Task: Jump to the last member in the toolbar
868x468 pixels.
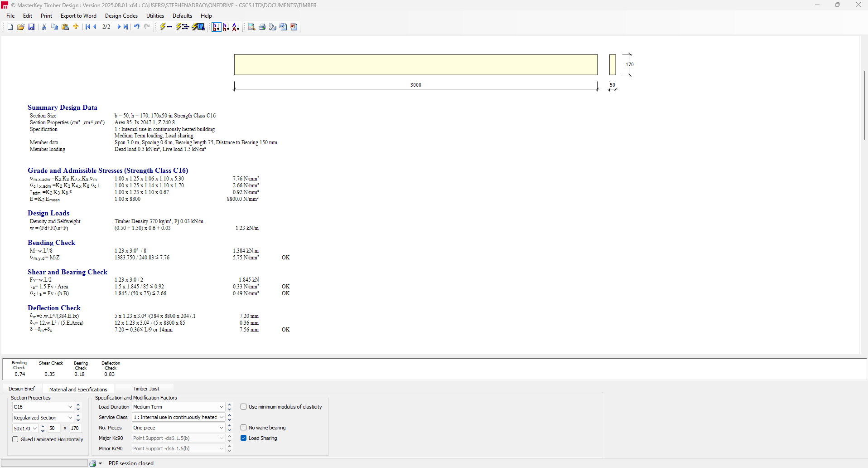Action: click(x=126, y=27)
